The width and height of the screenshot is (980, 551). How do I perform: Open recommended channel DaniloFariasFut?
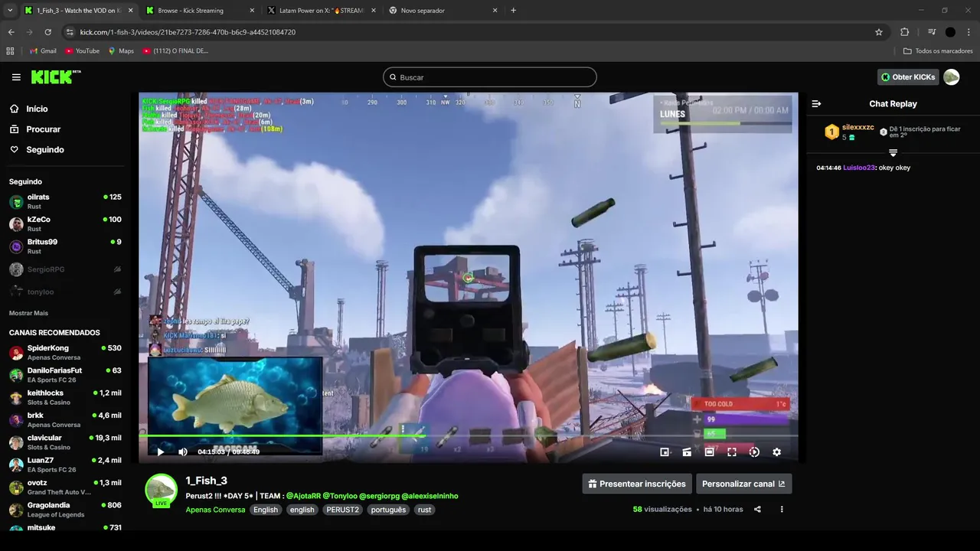(x=65, y=375)
